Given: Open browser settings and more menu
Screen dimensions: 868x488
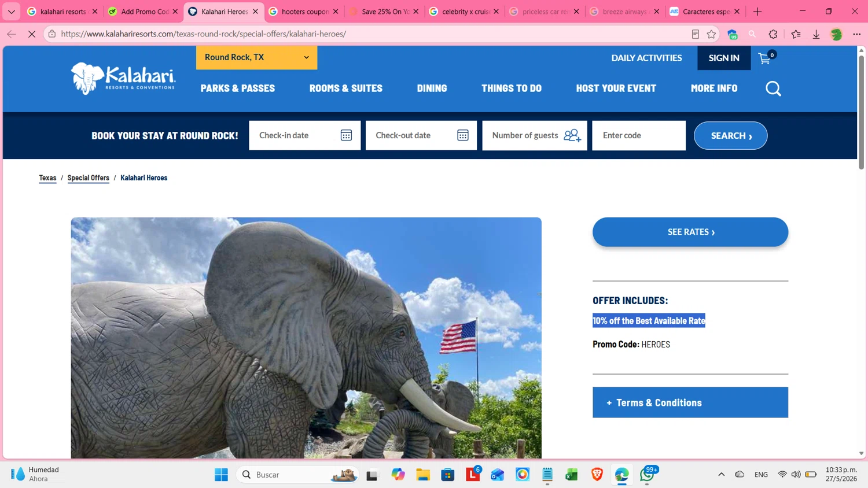Looking at the screenshot, I should tap(857, 34).
